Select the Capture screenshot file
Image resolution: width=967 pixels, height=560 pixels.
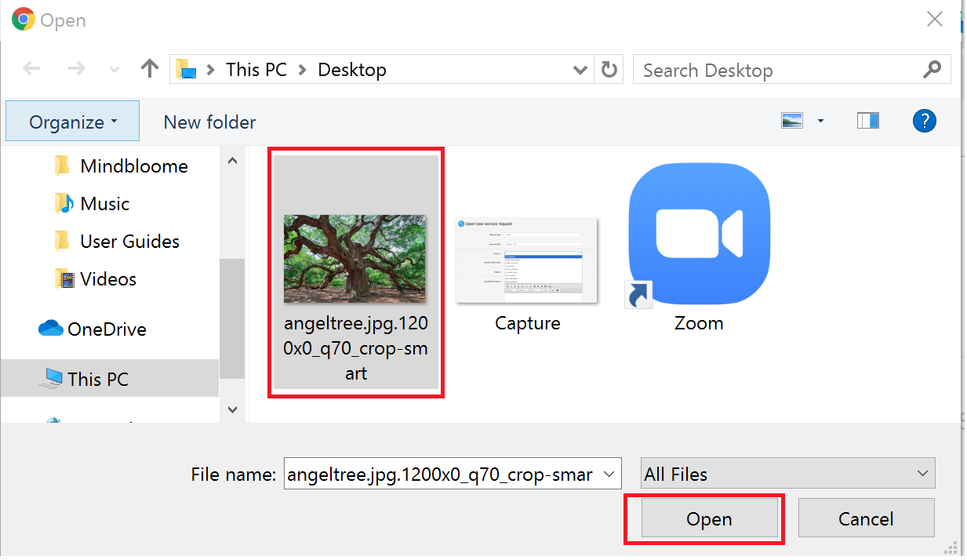coord(527,261)
